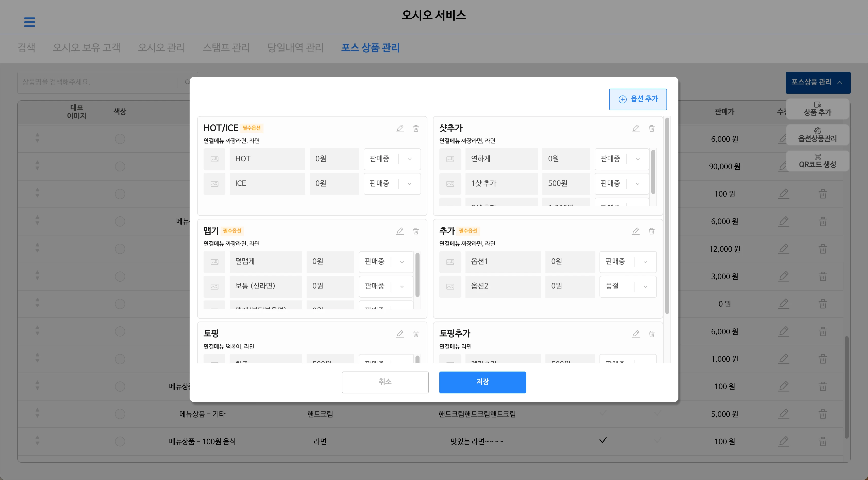Click the 샷추가 options list scrollbar
868x480 pixels.
[653, 172]
